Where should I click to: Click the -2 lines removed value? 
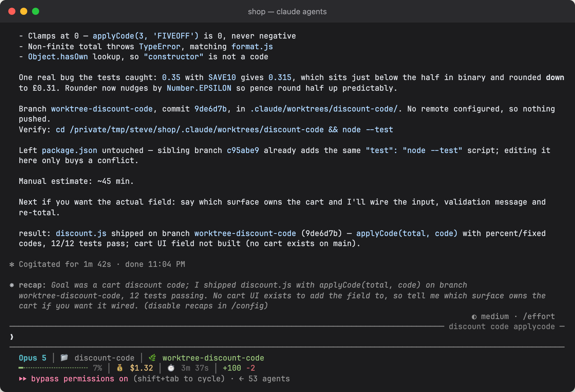251,368
